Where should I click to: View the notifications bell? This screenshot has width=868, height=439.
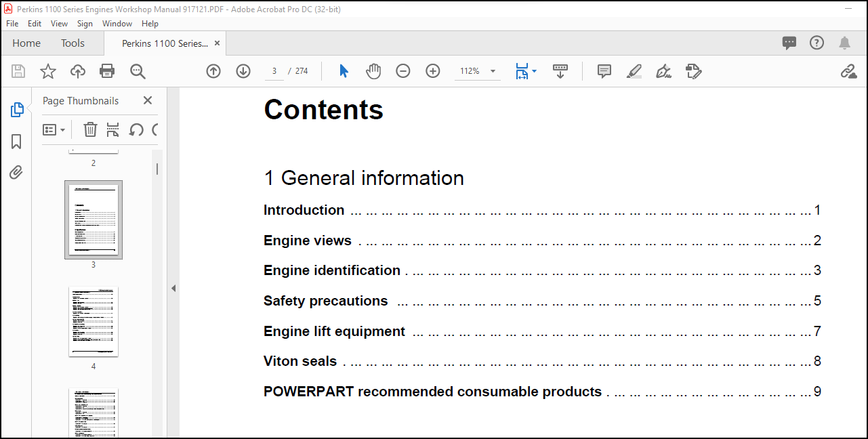[844, 43]
